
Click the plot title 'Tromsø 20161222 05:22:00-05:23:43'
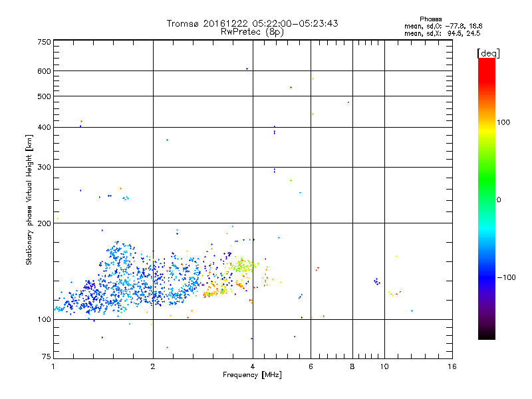(252, 23)
